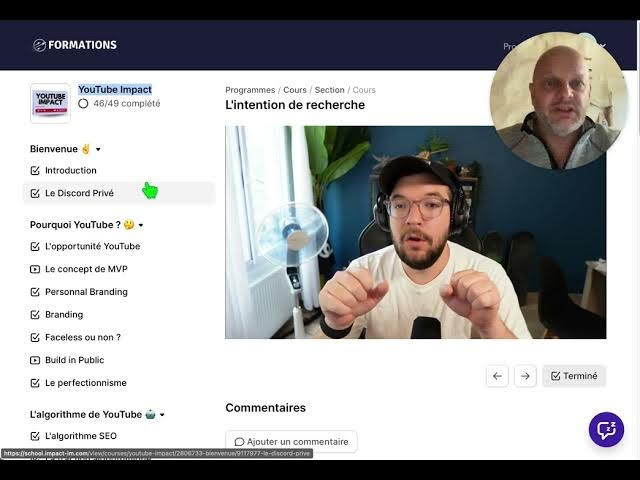Screen dimensions: 640x480
Task: Toggle the L'algorithme SEO checkmark
Action: pos(35,436)
